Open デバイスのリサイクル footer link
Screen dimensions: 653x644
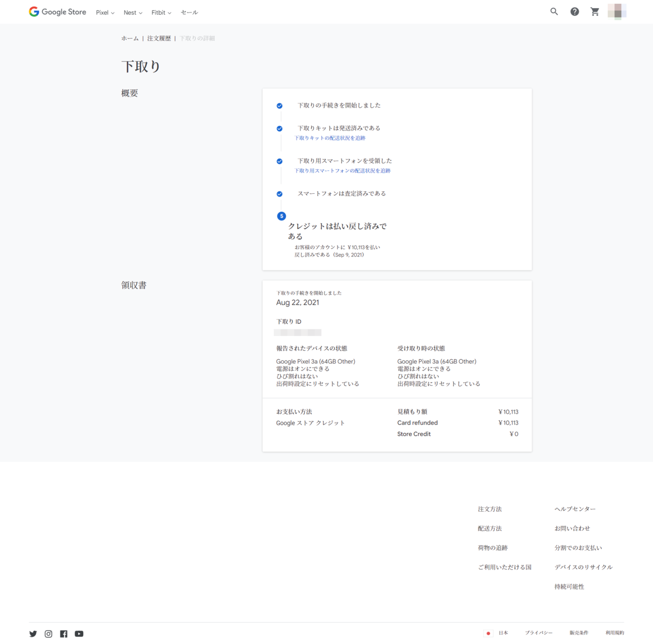pos(584,567)
